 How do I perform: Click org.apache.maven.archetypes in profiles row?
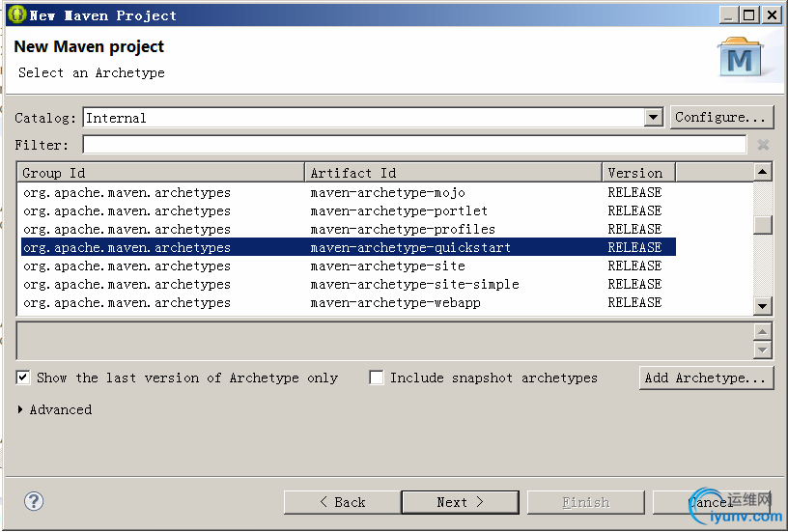pyautogui.click(x=127, y=230)
